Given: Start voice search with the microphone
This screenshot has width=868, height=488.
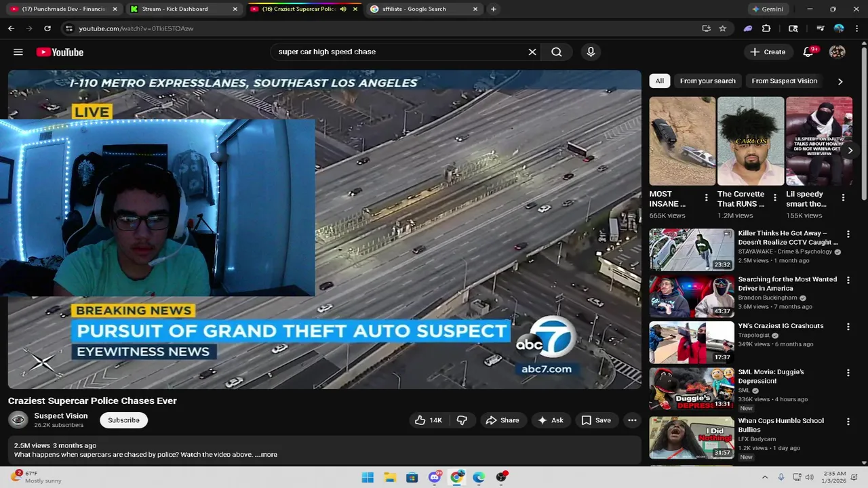Looking at the screenshot, I should 591,52.
